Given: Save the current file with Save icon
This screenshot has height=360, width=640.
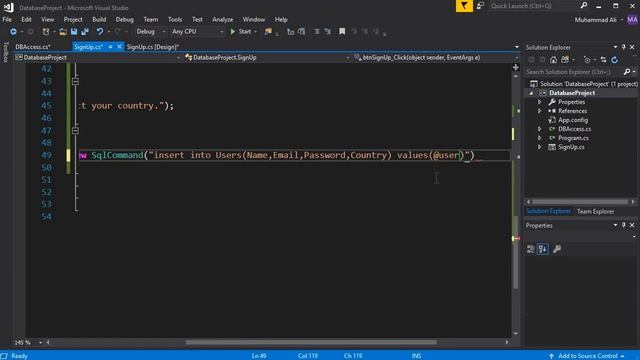Looking at the screenshot, I should (74, 31).
